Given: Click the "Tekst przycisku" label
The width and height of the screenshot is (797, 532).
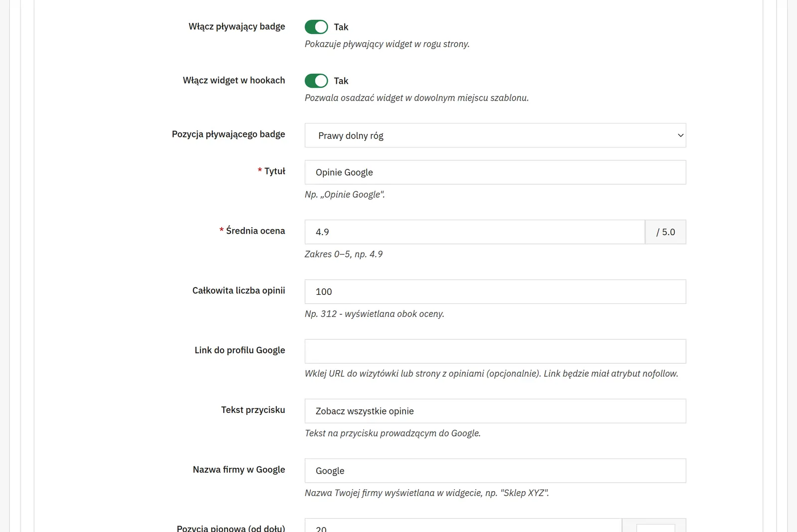Looking at the screenshot, I should coord(253,410).
